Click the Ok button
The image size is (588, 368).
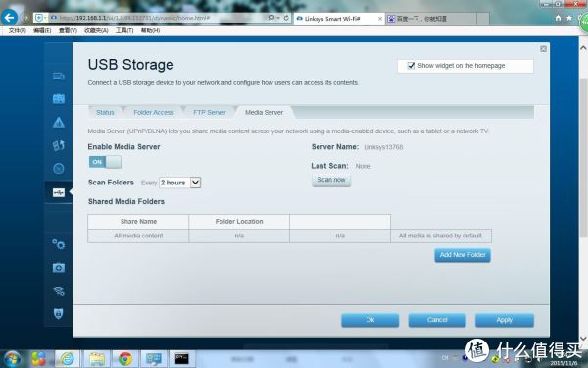[x=370, y=320]
